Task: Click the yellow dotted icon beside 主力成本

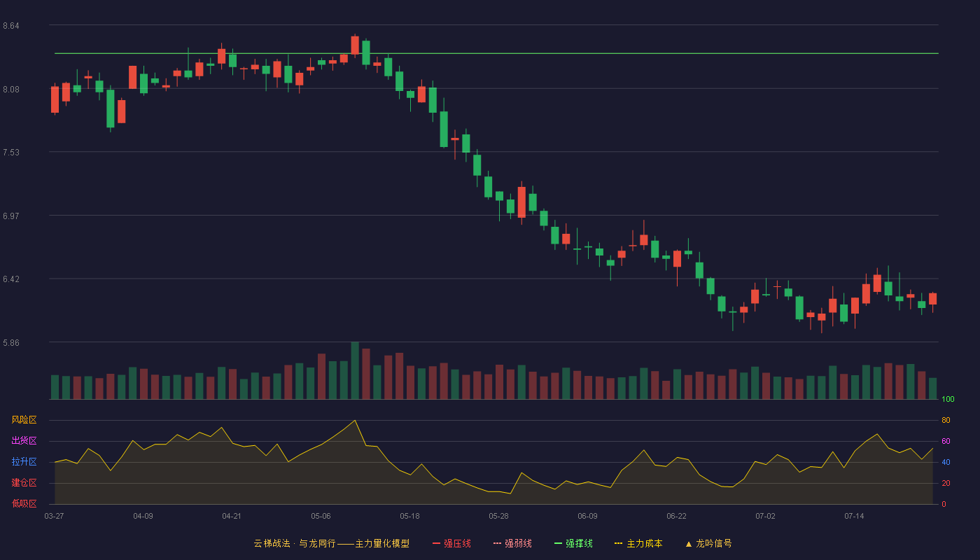Action: [x=619, y=543]
